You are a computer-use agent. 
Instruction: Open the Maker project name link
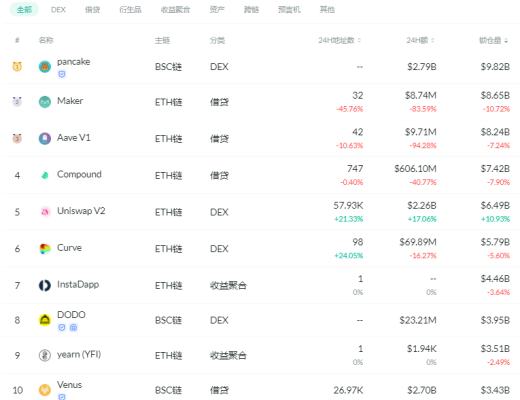pos(70,101)
